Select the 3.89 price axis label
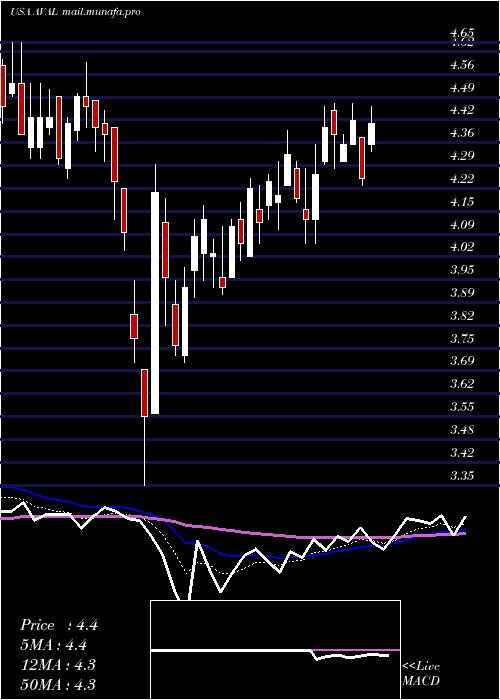Viewport: 500px width, 700px height. pos(462,293)
